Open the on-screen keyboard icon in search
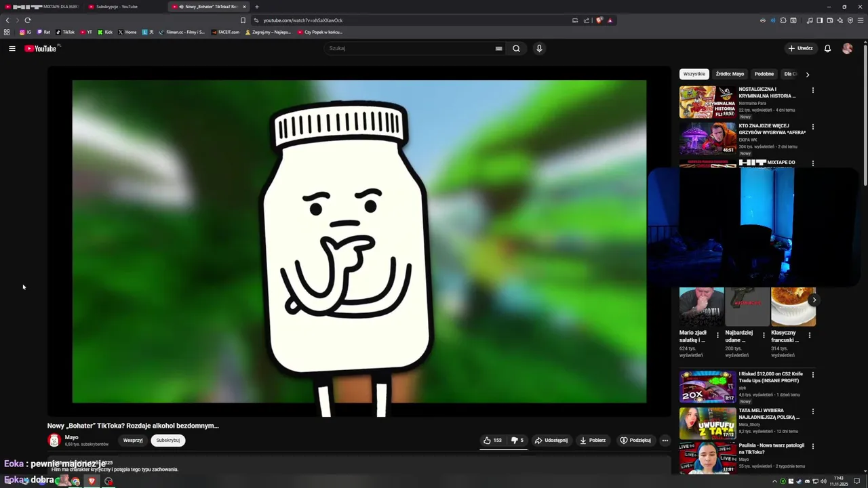 [498, 49]
